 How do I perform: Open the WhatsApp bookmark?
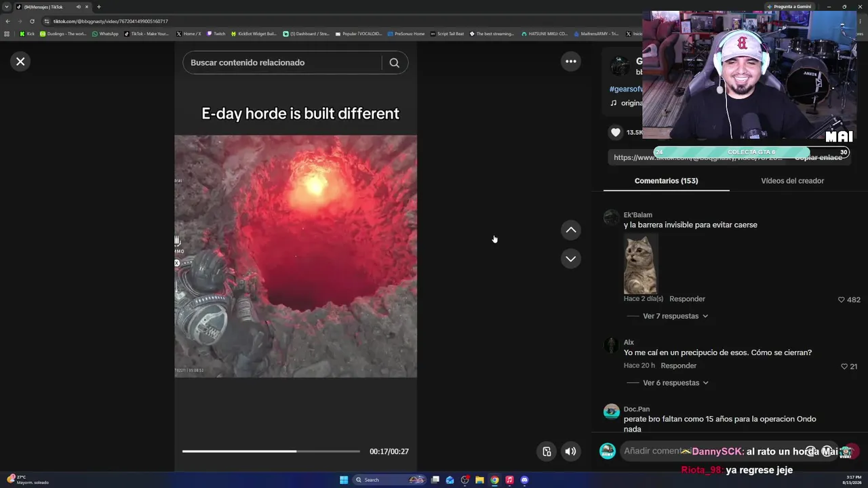(105, 34)
